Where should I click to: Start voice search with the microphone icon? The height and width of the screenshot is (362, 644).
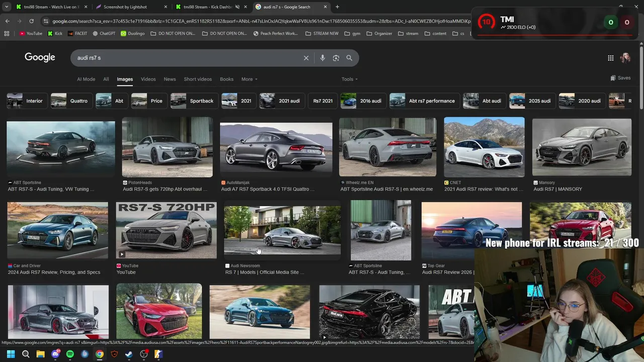[323, 58]
